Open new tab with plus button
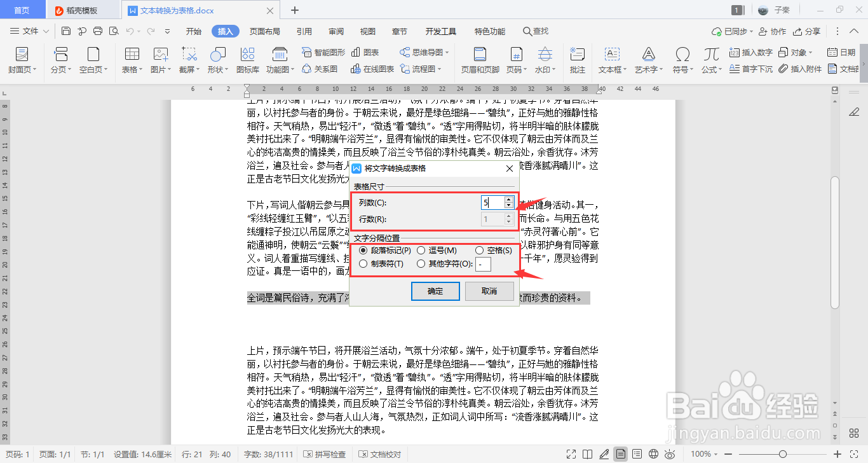Screen dimensions: 868x463 point(295,10)
